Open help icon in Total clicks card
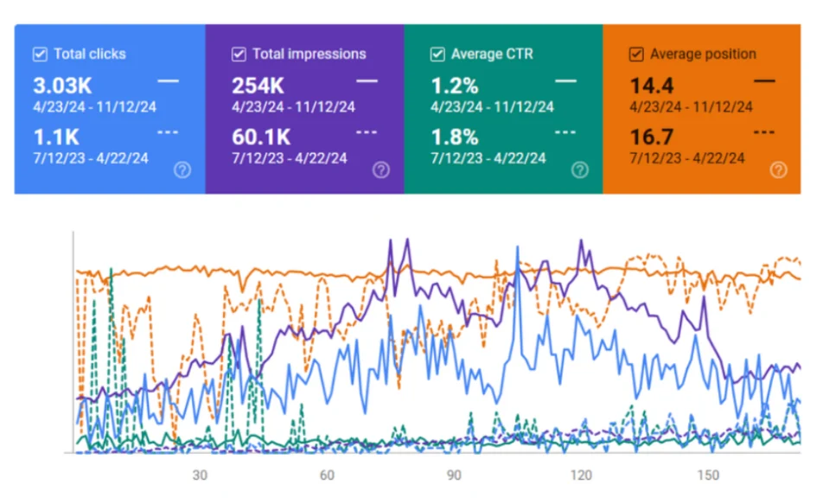Viewport: 823px width, 504px height. 182,170
